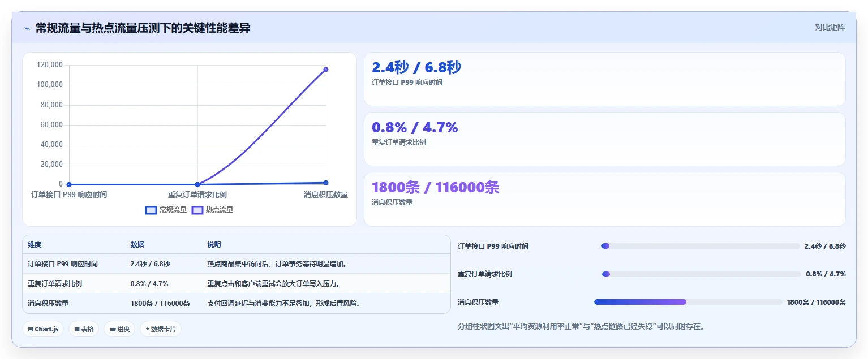The image size is (868, 359).
Task: Click the 表格 chip
Action: 84,329
